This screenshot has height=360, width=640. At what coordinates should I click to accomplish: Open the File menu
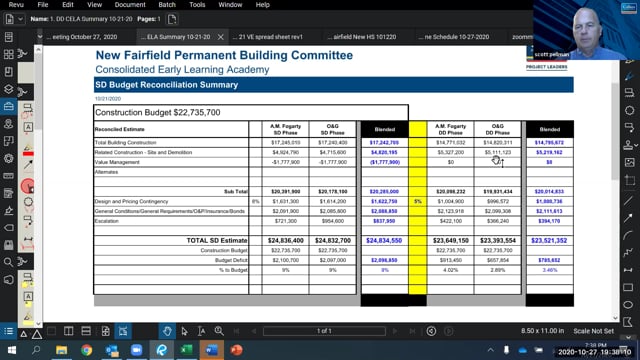coord(43,5)
